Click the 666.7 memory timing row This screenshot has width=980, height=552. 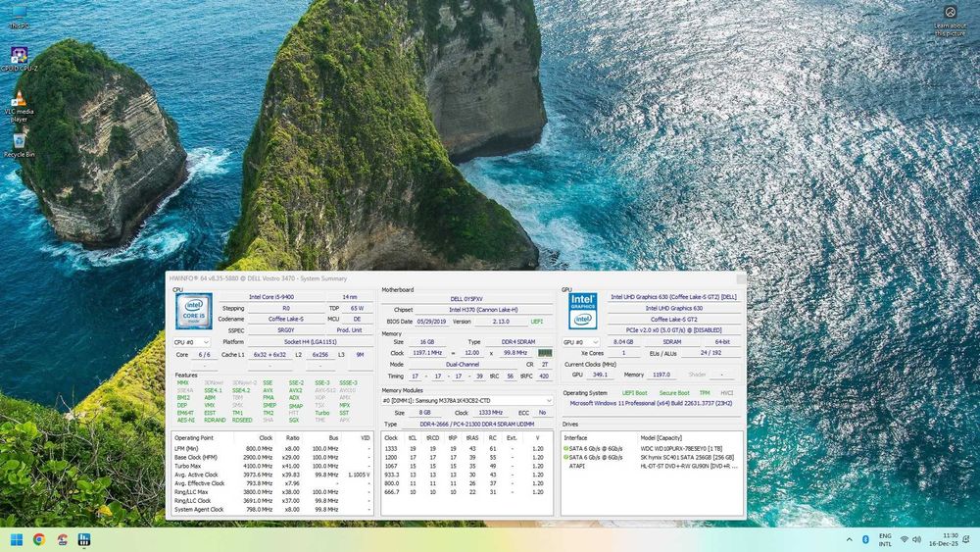point(466,492)
